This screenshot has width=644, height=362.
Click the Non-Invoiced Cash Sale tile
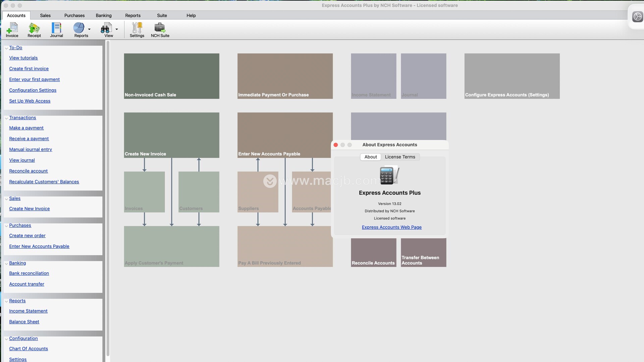[x=171, y=76]
